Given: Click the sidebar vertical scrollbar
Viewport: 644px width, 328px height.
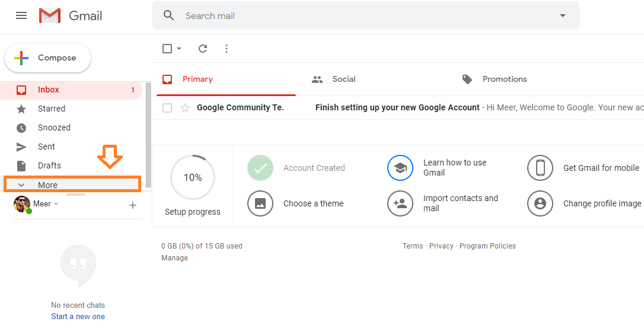Looking at the screenshot, I should pyautogui.click(x=148, y=135).
